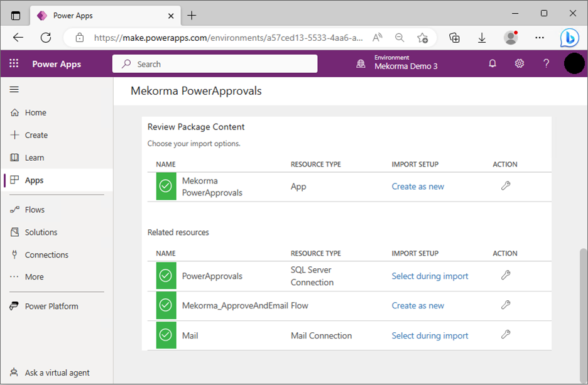Click the wrench action icon for Mekorma PowerApprovals app

point(506,186)
